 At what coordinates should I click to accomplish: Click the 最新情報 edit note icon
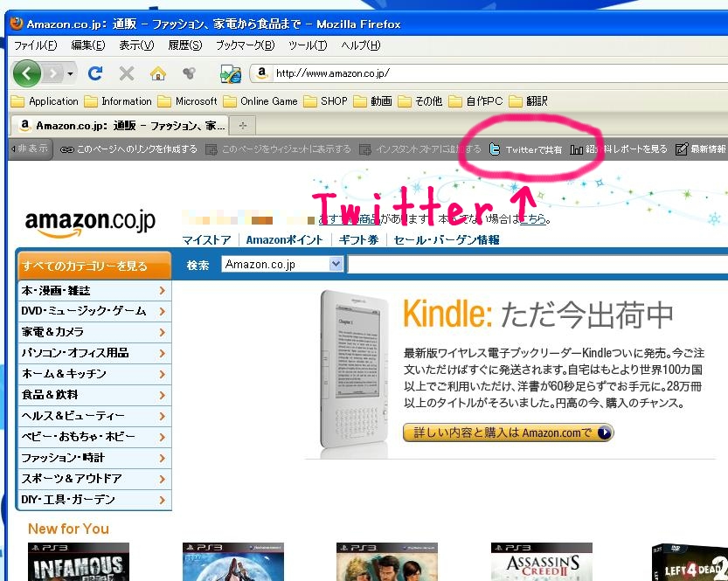(681, 149)
